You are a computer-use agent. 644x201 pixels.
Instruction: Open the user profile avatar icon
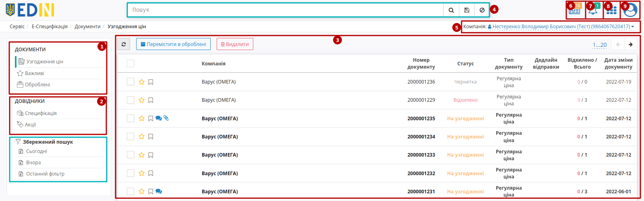coord(630,10)
